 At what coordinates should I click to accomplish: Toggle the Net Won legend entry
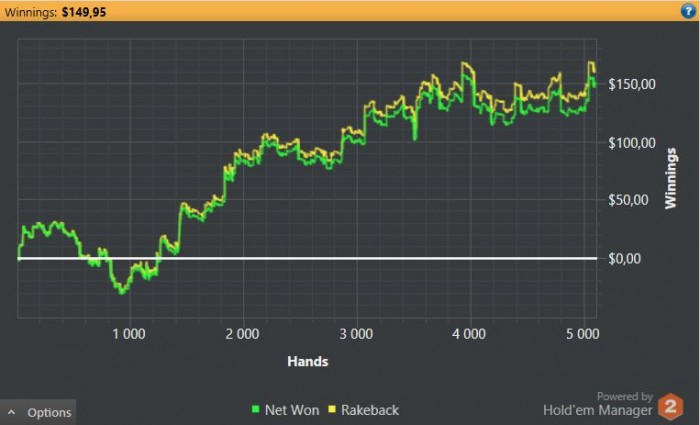point(286,410)
